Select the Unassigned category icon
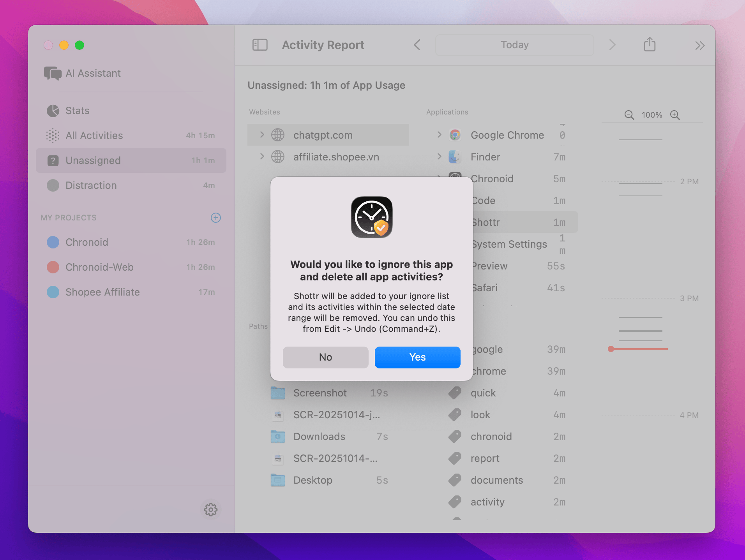Image resolution: width=745 pixels, height=560 pixels. point(53,160)
